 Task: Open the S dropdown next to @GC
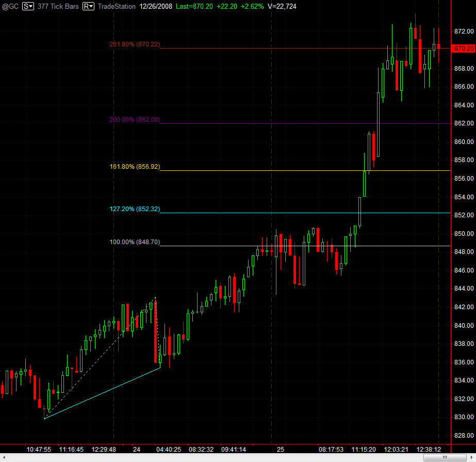[28, 6]
